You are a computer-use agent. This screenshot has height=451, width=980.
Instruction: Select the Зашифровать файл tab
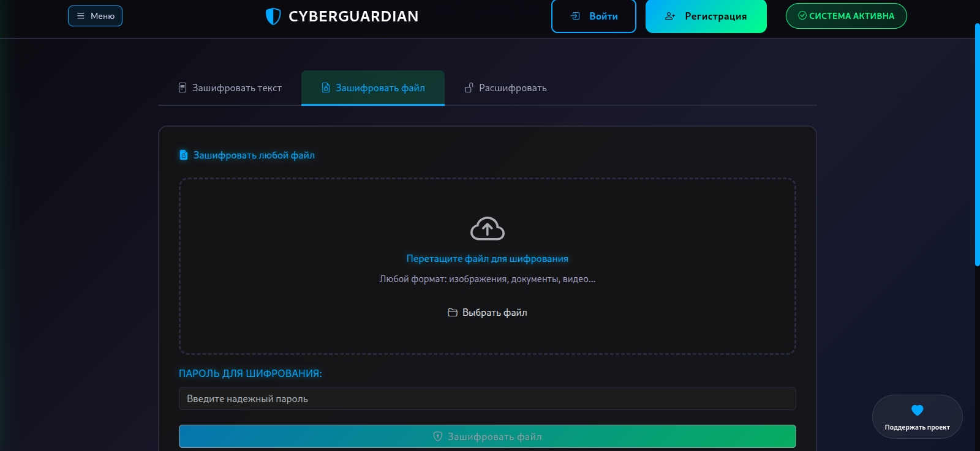(x=373, y=88)
